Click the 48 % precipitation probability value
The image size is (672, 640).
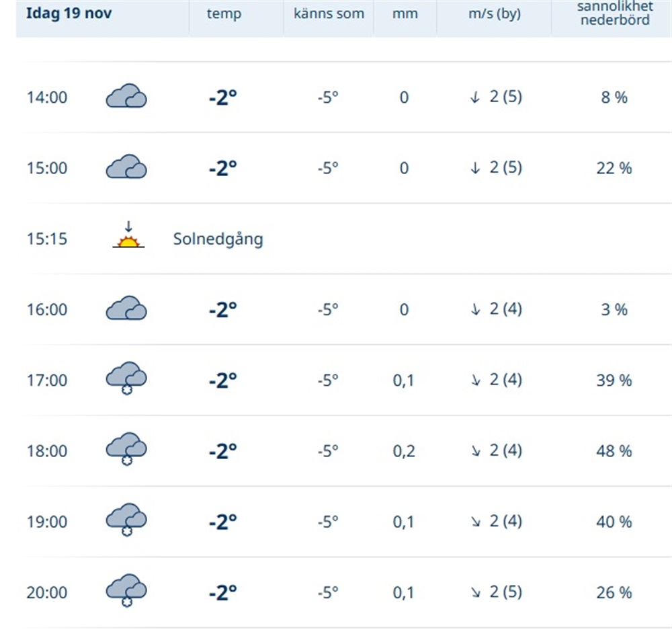click(x=614, y=451)
